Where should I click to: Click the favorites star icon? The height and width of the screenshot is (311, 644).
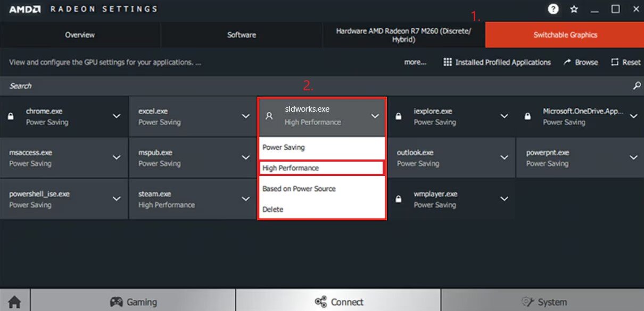pyautogui.click(x=574, y=9)
